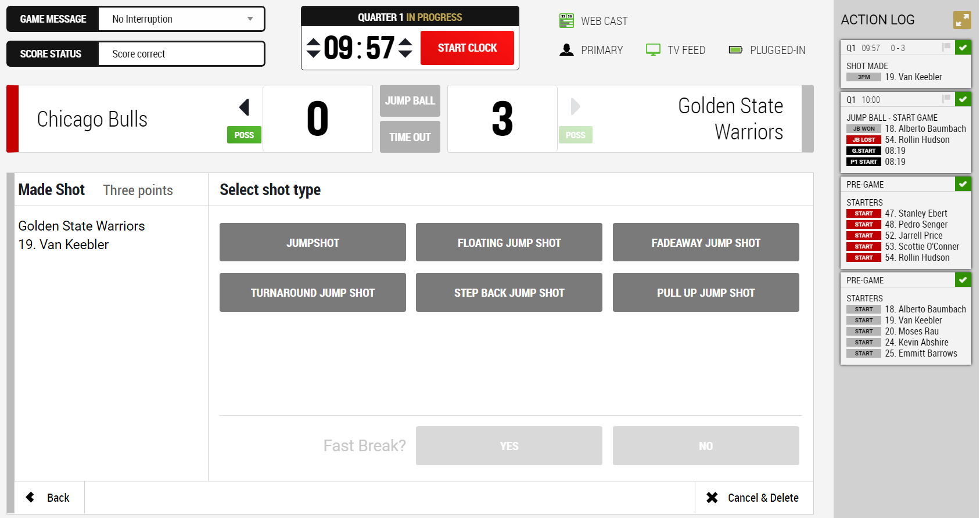Select Jumpshot shot type
Viewport: 980px width, 518px height.
(313, 242)
